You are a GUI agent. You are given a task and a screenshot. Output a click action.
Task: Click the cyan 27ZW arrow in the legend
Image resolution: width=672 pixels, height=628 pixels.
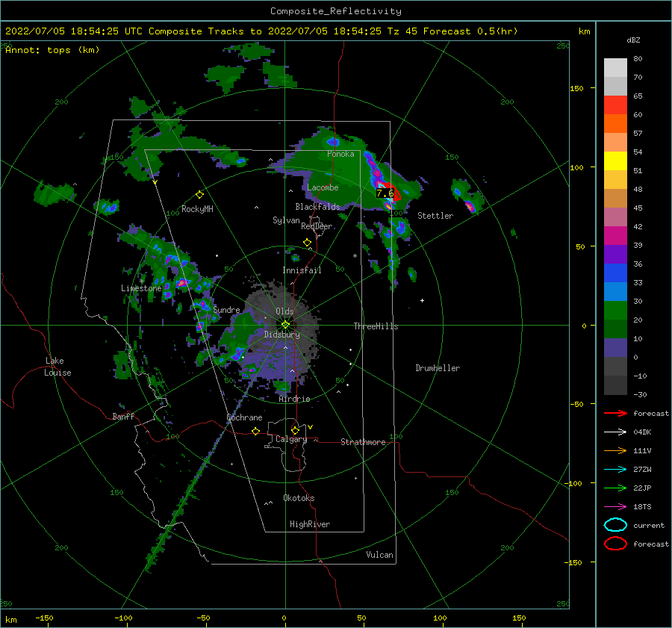coord(615,470)
